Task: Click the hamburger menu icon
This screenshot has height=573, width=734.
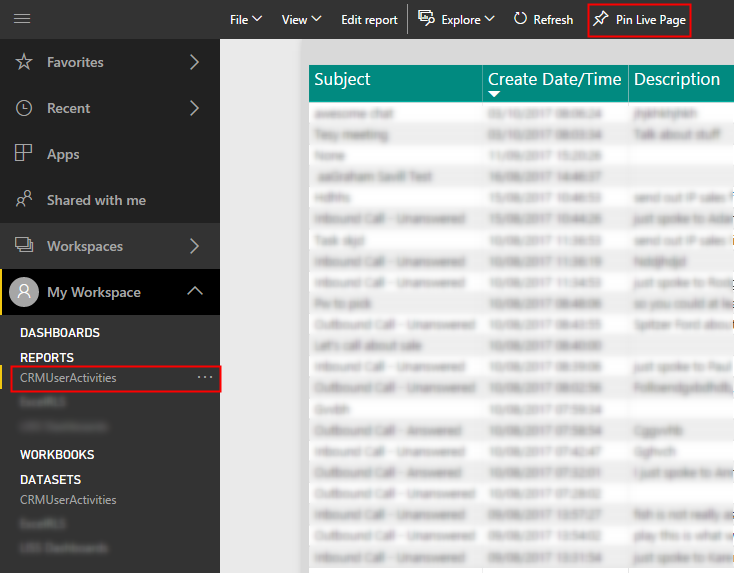Action: point(22,19)
